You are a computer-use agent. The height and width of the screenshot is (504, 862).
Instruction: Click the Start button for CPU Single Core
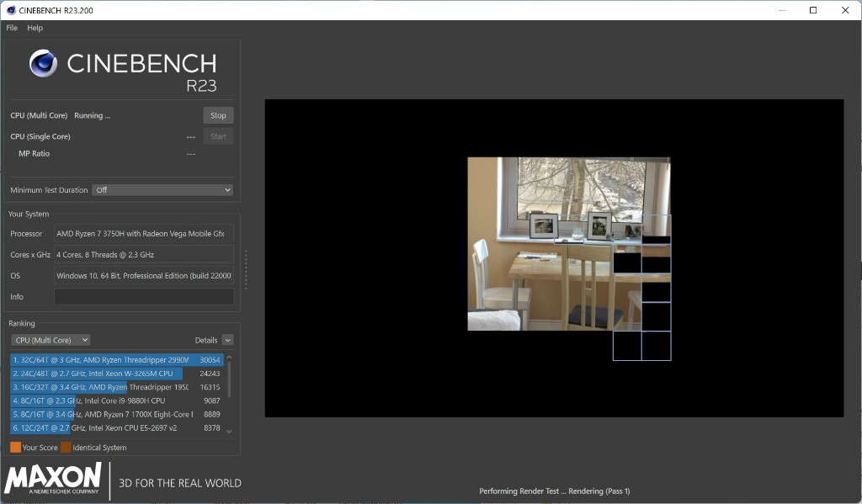(218, 136)
